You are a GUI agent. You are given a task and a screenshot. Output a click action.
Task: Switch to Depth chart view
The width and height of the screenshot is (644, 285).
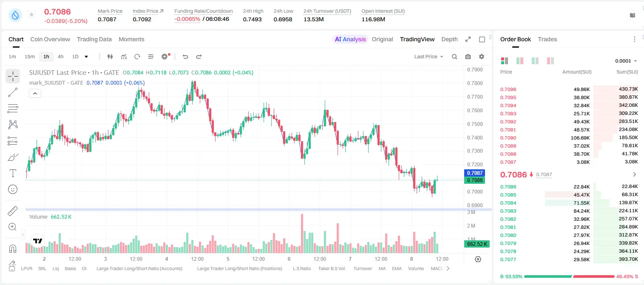click(x=449, y=39)
